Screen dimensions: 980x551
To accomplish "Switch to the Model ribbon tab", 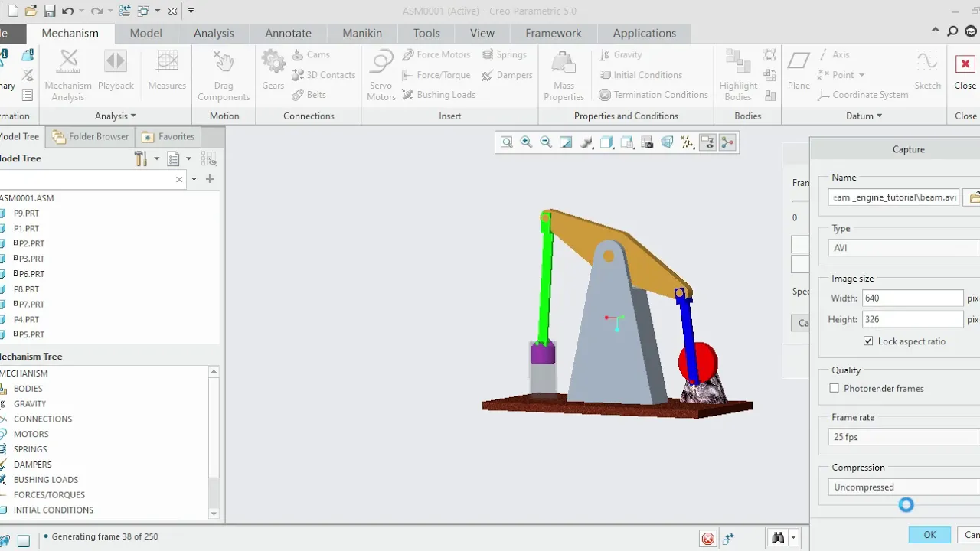I will pyautogui.click(x=145, y=33).
